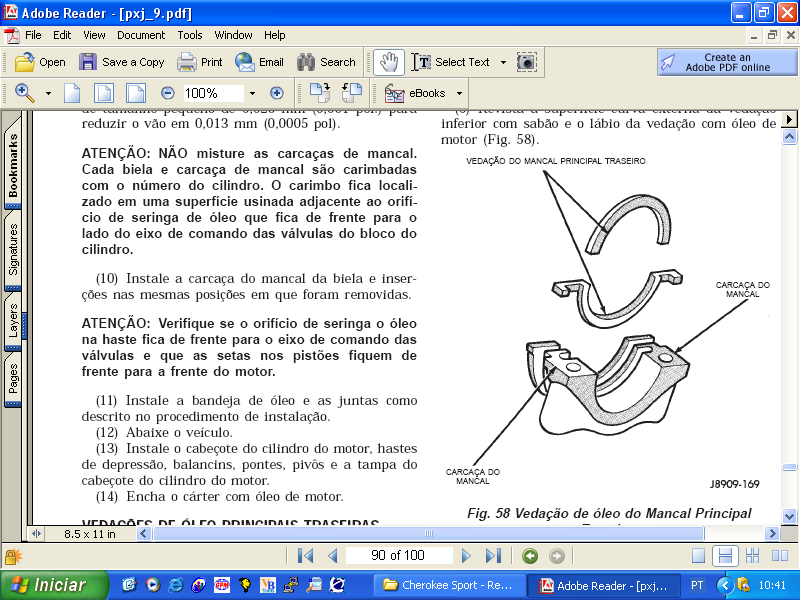The image size is (800, 600).
Task: Select the Zoom In magnifier tool
Action: (24, 93)
